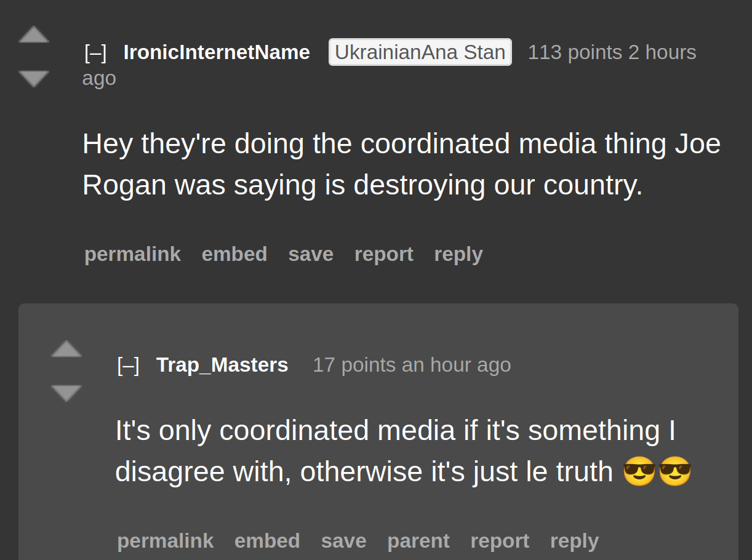Viewport: 752px width, 560px height.
Task: Upvote IronicInternetName's comment
Action: pos(34,34)
